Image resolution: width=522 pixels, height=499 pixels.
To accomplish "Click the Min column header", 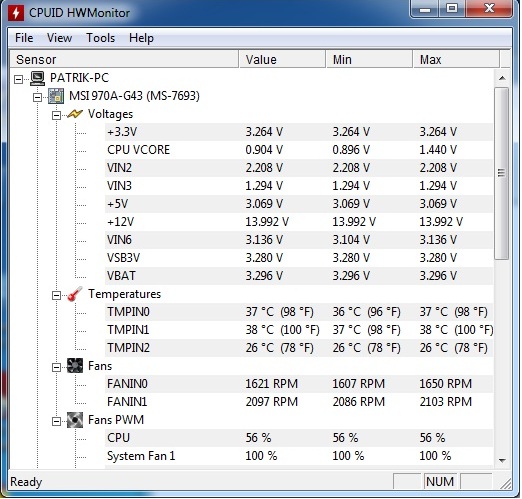I will [369, 59].
